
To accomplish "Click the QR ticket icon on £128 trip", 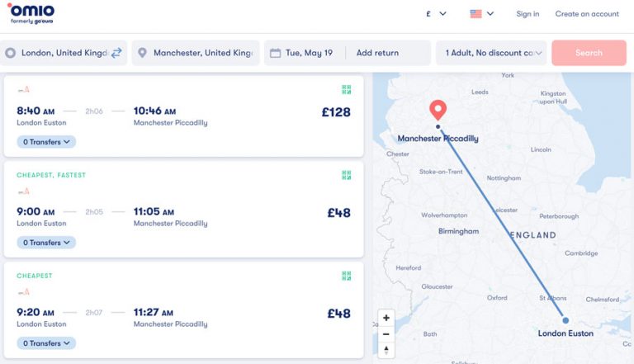I will pyautogui.click(x=347, y=90).
